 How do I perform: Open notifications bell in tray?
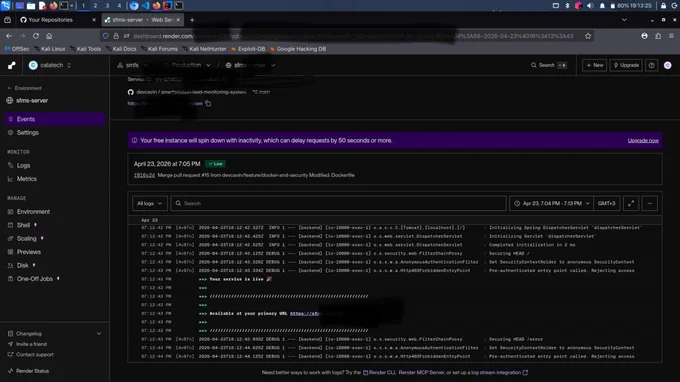point(602,6)
